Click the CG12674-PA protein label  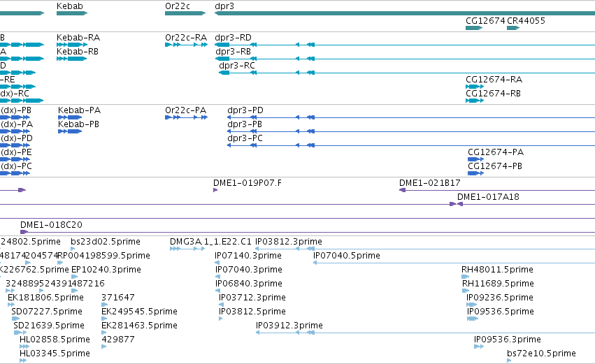[496, 152]
